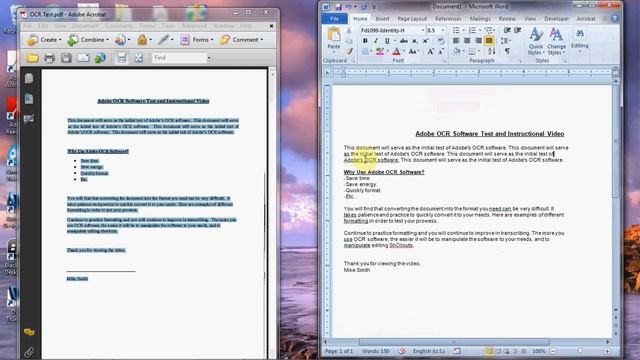The image size is (640, 360).
Task: Click the Grow Font icon
Action: [x=430, y=51]
